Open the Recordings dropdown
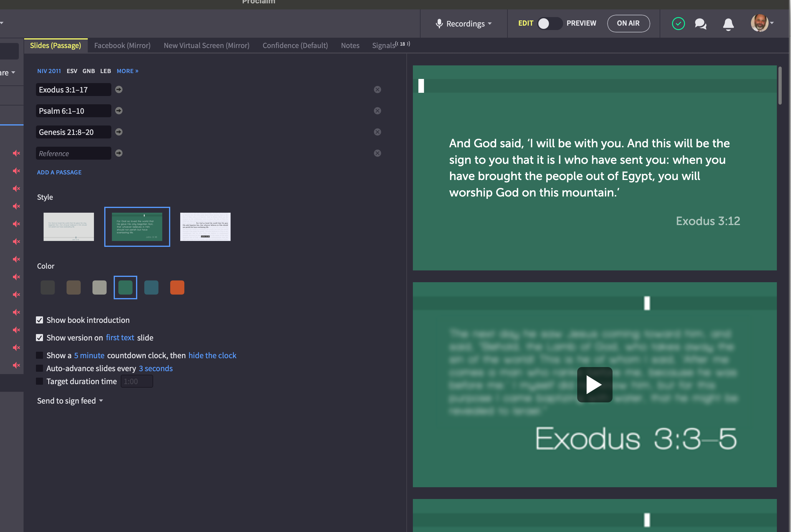This screenshot has width=791, height=532. point(464,24)
